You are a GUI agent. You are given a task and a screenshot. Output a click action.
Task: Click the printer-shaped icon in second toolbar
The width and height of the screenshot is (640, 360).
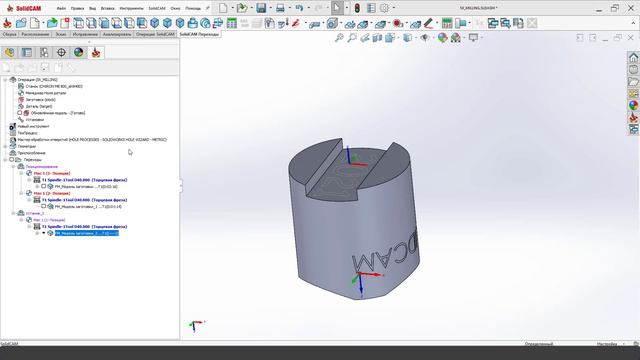click(x=192, y=23)
